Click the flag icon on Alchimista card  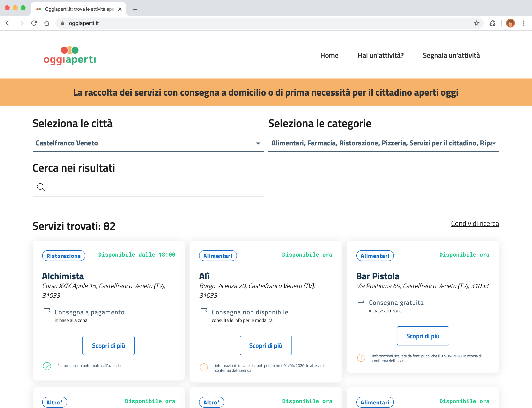pyautogui.click(x=47, y=312)
